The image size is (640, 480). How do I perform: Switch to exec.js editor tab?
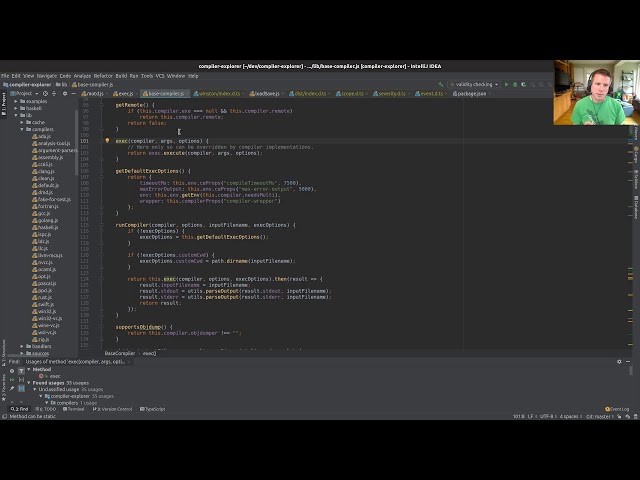click(x=126, y=93)
